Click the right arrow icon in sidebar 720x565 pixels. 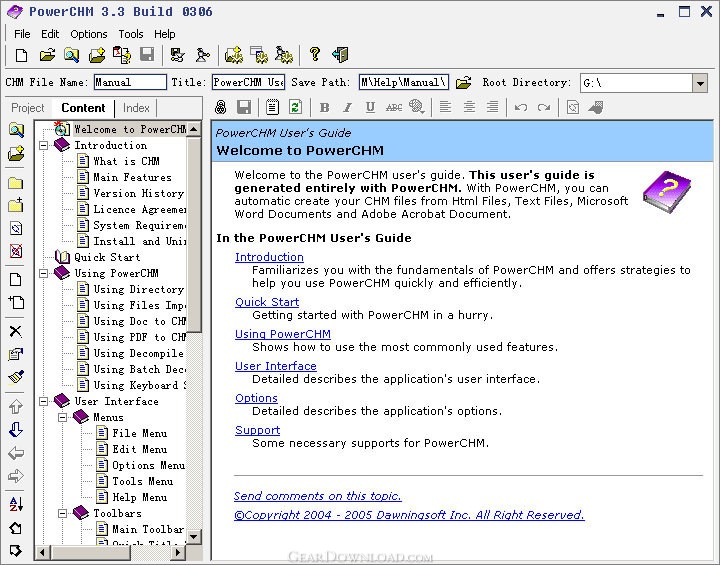pos(16,476)
